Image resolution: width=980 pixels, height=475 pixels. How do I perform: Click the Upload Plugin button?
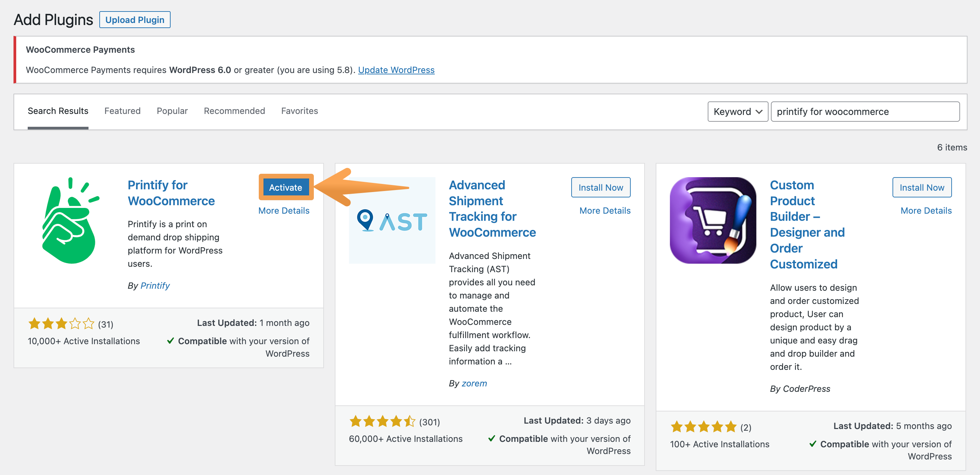pos(135,20)
